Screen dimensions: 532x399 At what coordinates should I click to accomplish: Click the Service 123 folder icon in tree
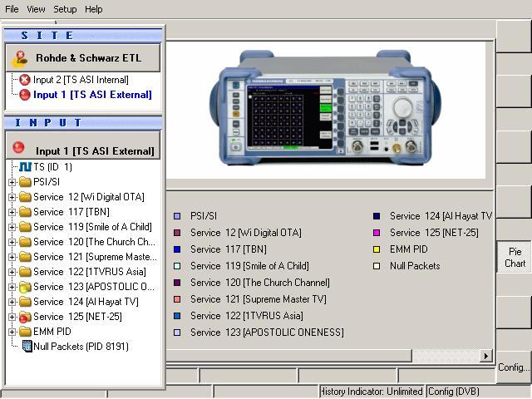coord(25,287)
